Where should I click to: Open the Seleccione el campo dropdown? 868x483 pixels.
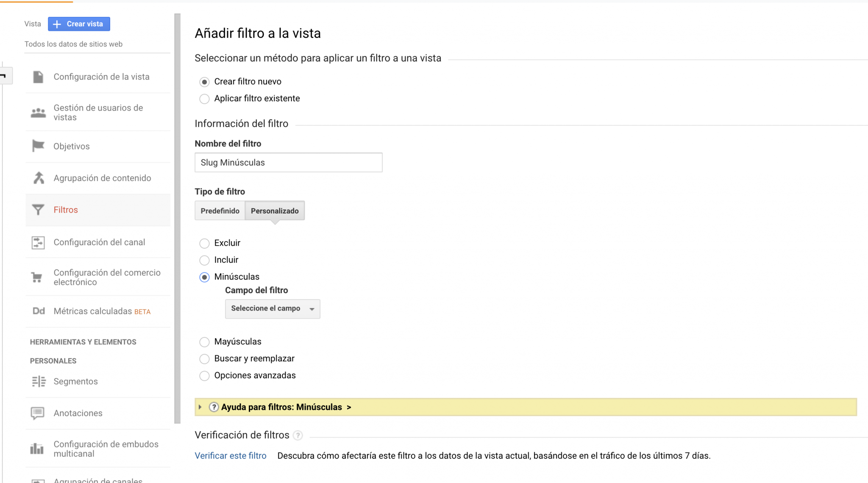(x=273, y=309)
